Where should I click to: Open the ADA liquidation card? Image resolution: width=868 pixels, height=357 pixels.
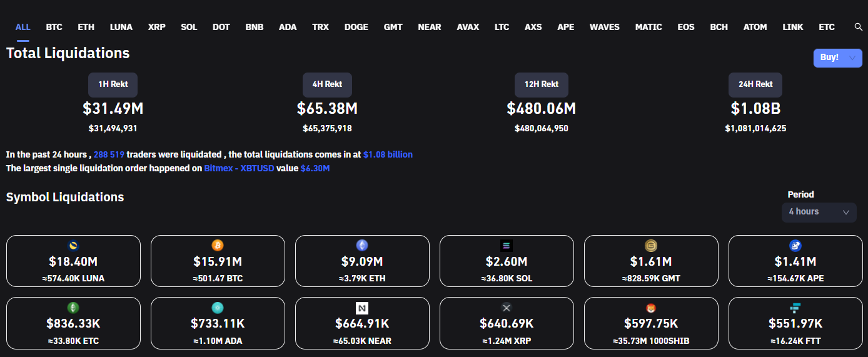(x=218, y=323)
